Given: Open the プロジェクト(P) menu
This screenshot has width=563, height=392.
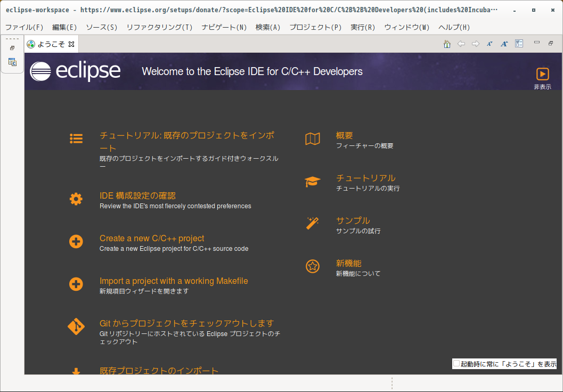Looking at the screenshot, I should (316, 27).
